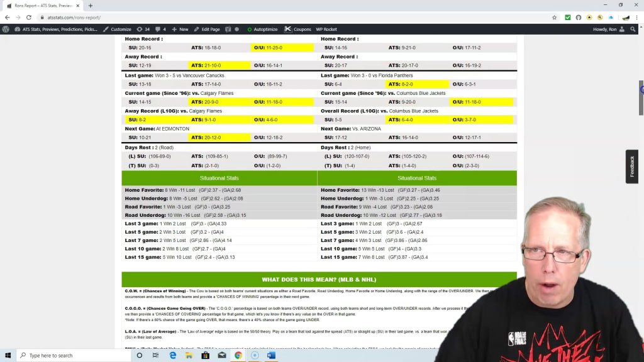
Task: Click in the Windows taskbar search box
Action: [69, 355]
